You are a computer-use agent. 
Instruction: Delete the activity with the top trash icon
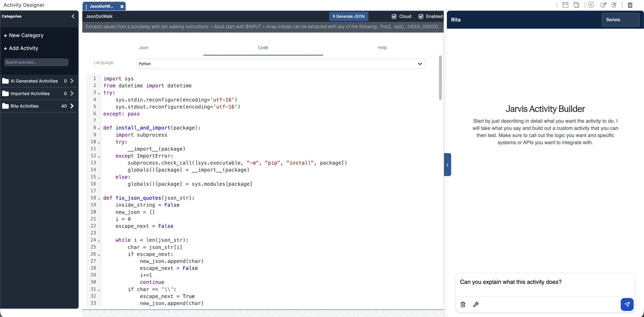click(630, 5)
